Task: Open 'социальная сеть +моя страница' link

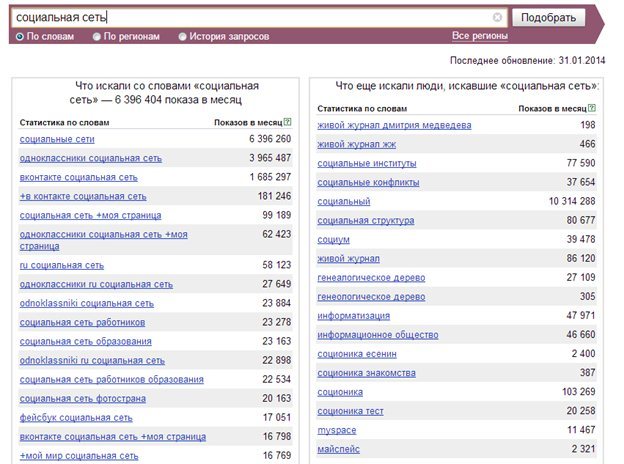Action: (x=90, y=216)
